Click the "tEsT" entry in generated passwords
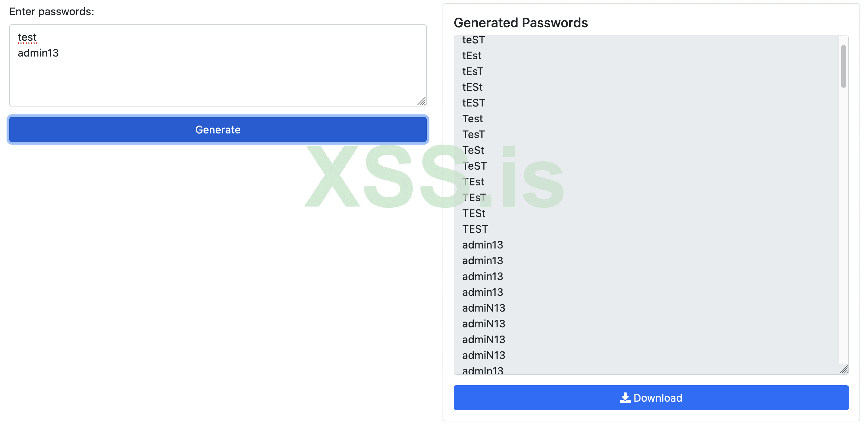Viewport: 868px width, 424px height. tap(472, 72)
